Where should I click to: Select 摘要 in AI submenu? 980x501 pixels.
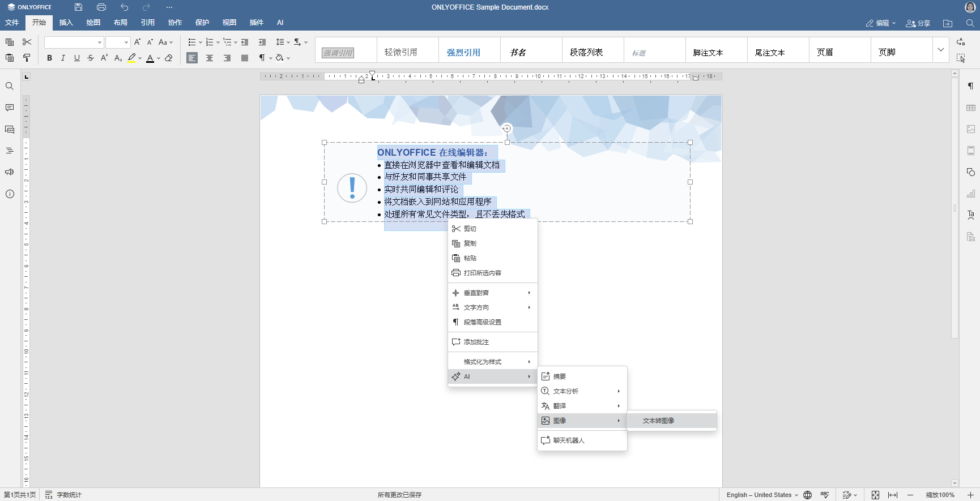pos(582,376)
